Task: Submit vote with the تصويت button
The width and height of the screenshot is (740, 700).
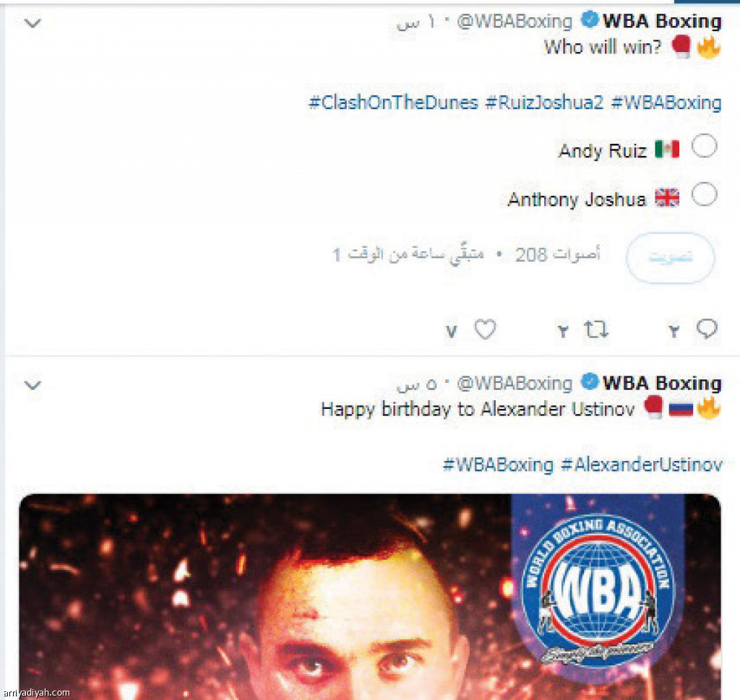Action: point(670,258)
